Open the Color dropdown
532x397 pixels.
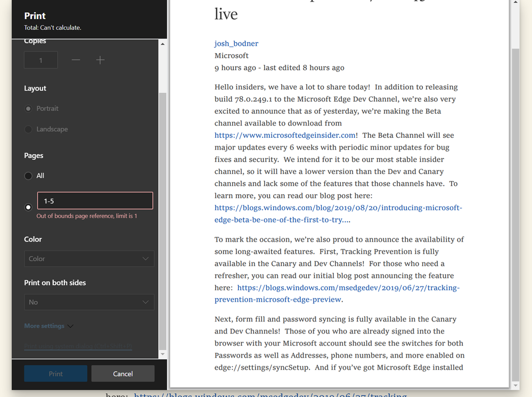pyautogui.click(x=89, y=259)
